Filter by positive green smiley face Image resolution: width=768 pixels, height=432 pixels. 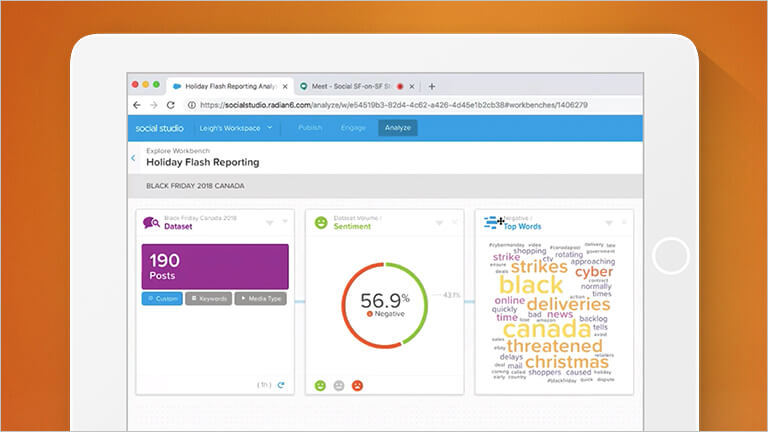320,385
